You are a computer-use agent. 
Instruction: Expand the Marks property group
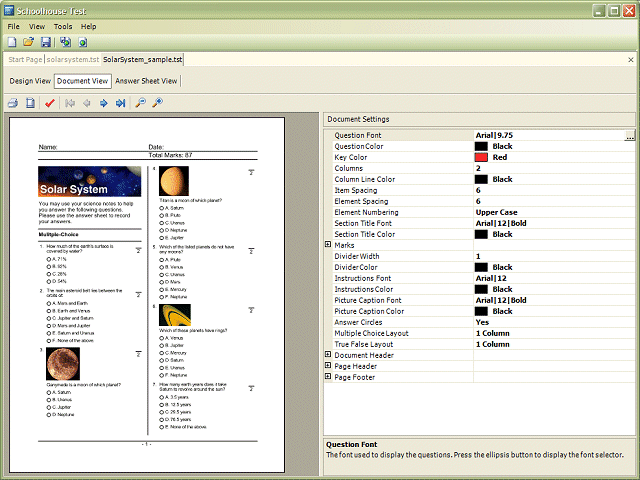click(328, 245)
